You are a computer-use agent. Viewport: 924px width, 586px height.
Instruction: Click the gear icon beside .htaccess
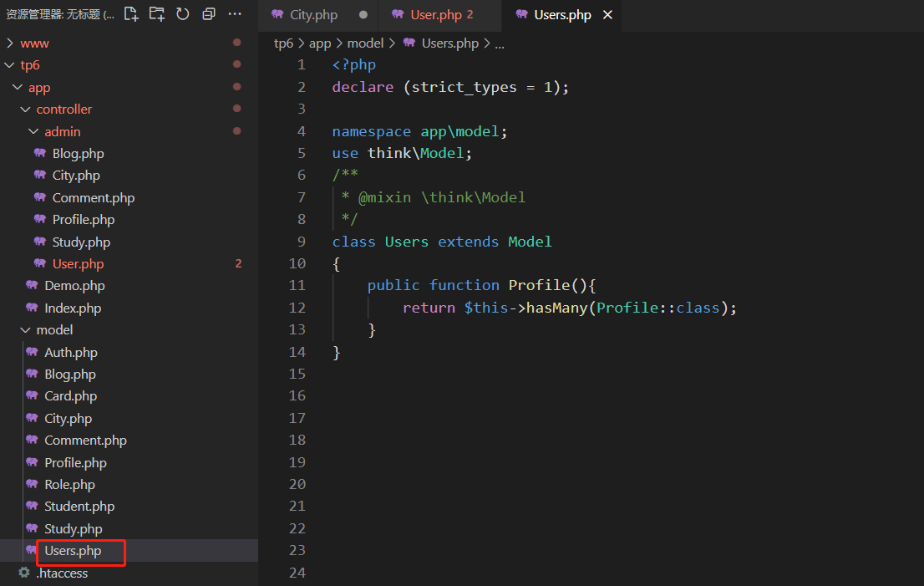tap(23, 572)
